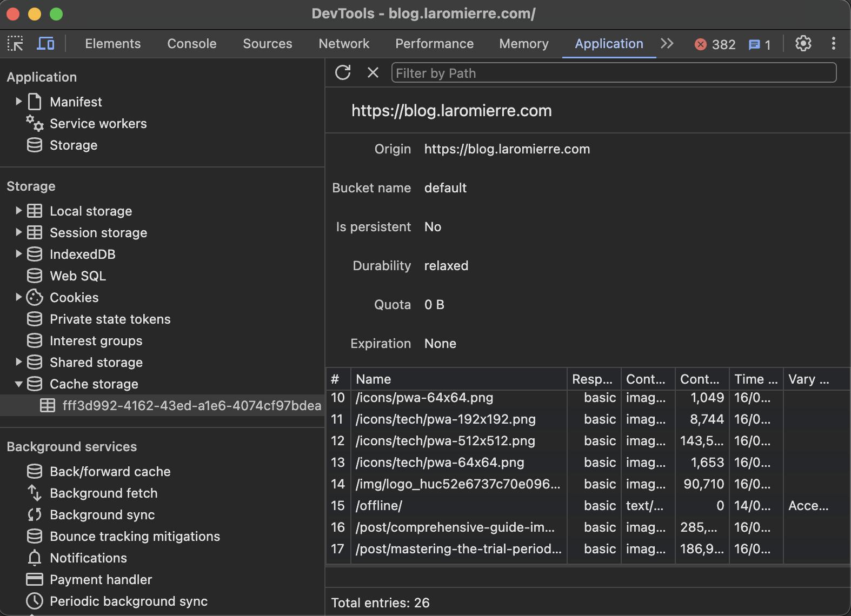The height and width of the screenshot is (616, 851).
Task: Select the Application tab
Action: 609,44
